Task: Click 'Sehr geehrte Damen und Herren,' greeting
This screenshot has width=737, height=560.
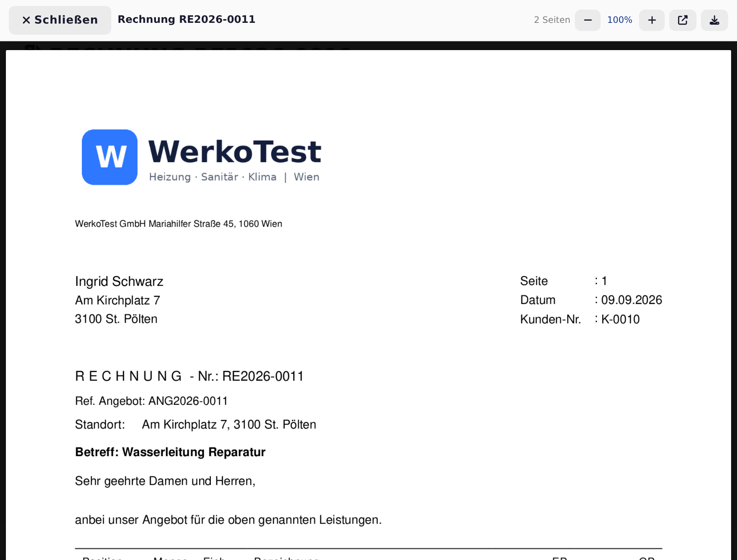Action: point(165,481)
